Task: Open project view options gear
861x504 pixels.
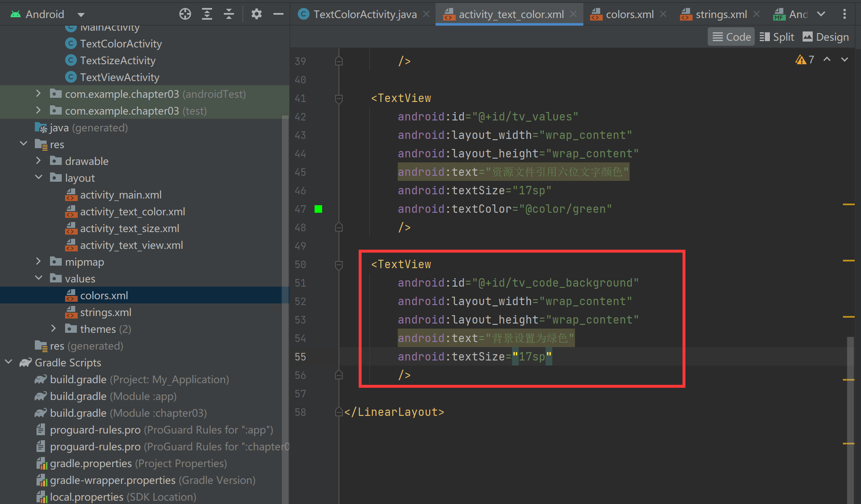Action: pos(256,14)
